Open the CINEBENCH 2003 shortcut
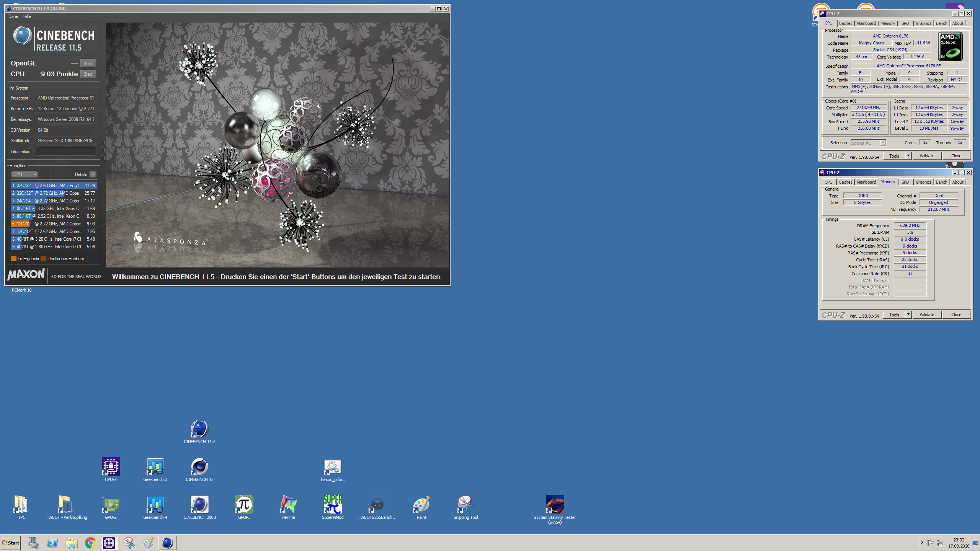This screenshot has width=980, height=551. [199, 507]
